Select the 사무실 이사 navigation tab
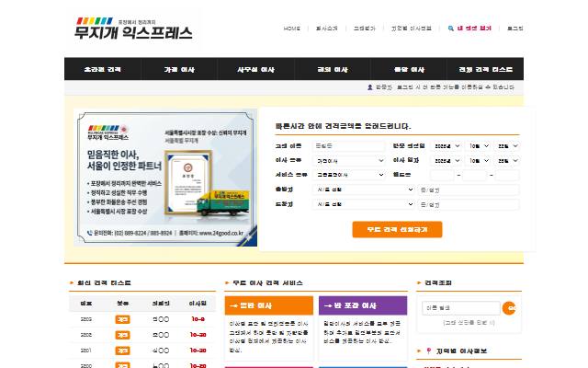Screen dimensions: 588x368 [255, 69]
